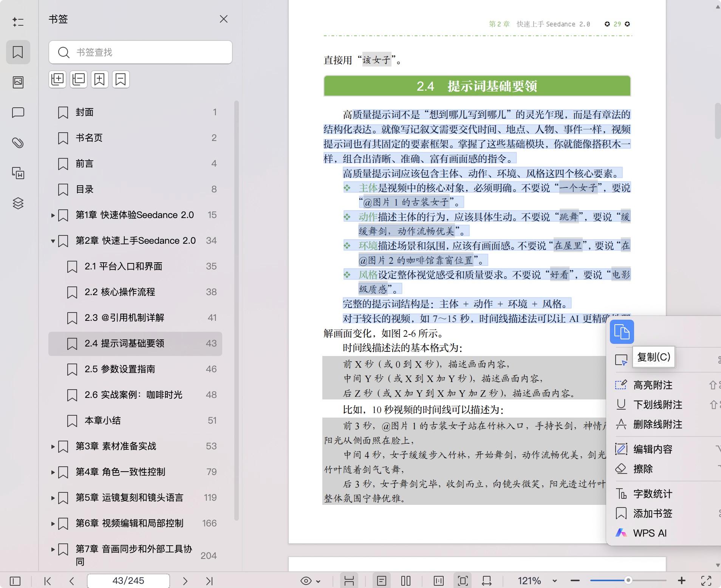
Task: Open the document convert icon in sidebar
Action: click(x=18, y=173)
